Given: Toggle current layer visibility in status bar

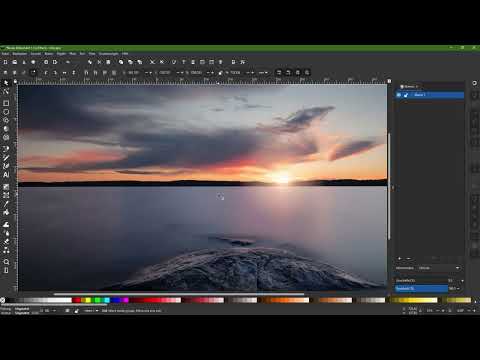Looking at the screenshot, I should [67, 311].
